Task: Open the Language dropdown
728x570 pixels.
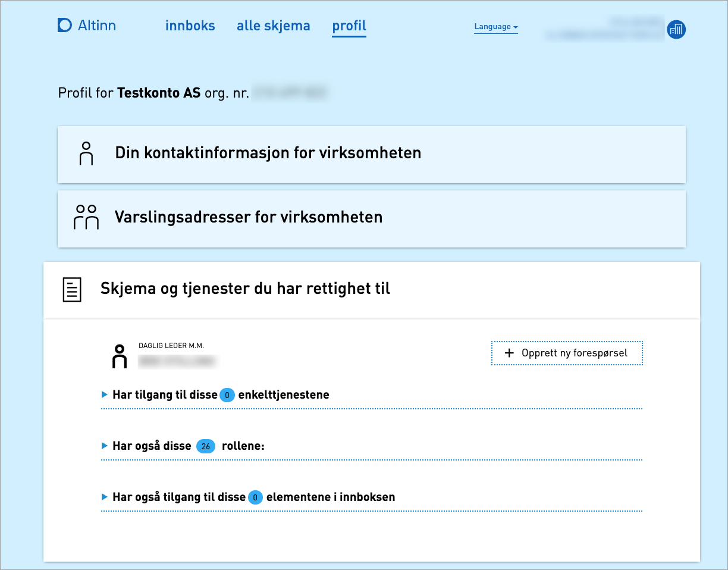Action: (x=495, y=27)
